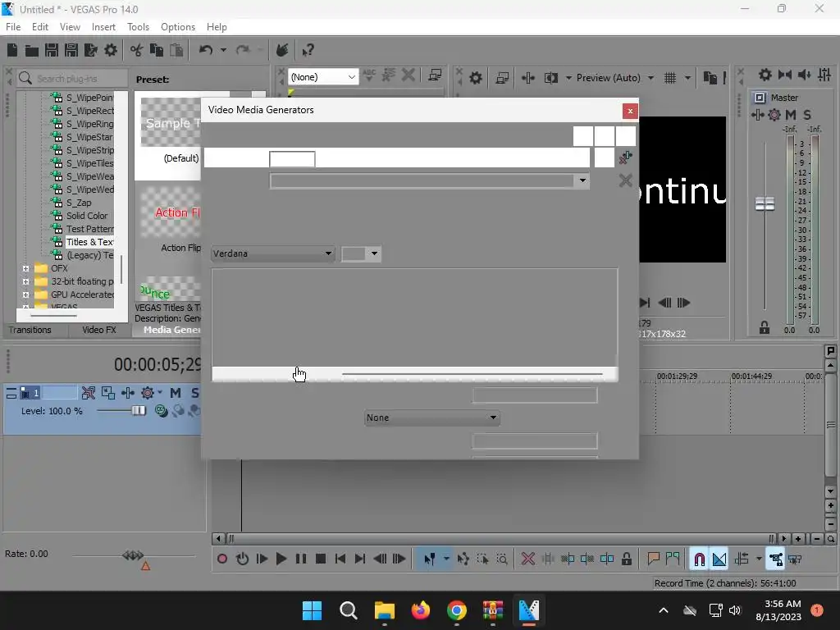840x630 pixels.
Task: Toggle Automatic Crossfades button
Action: click(719, 559)
